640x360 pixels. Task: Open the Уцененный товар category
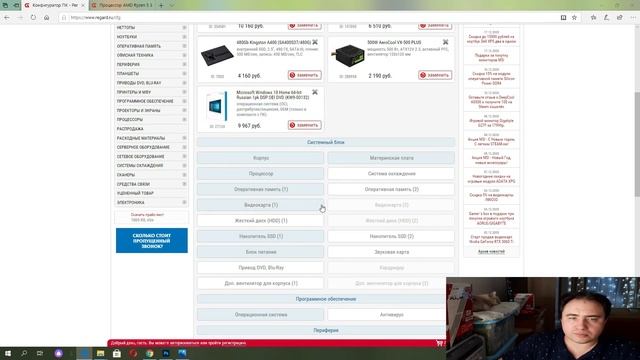tap(135, 193)
